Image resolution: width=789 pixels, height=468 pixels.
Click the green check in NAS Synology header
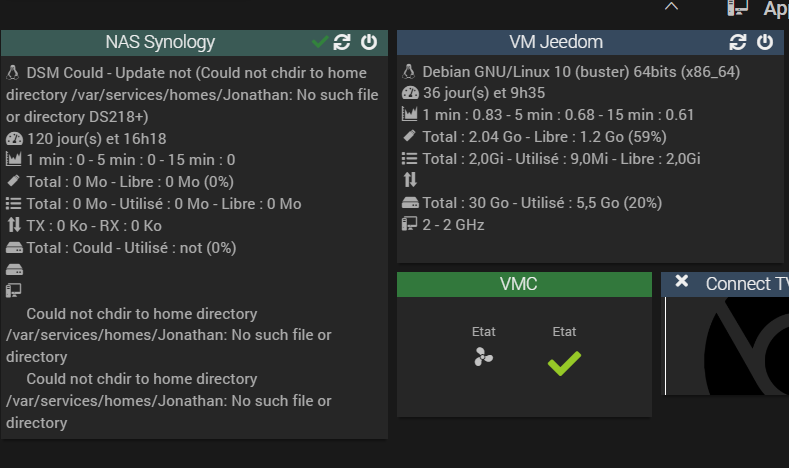[x=320, y=42]
